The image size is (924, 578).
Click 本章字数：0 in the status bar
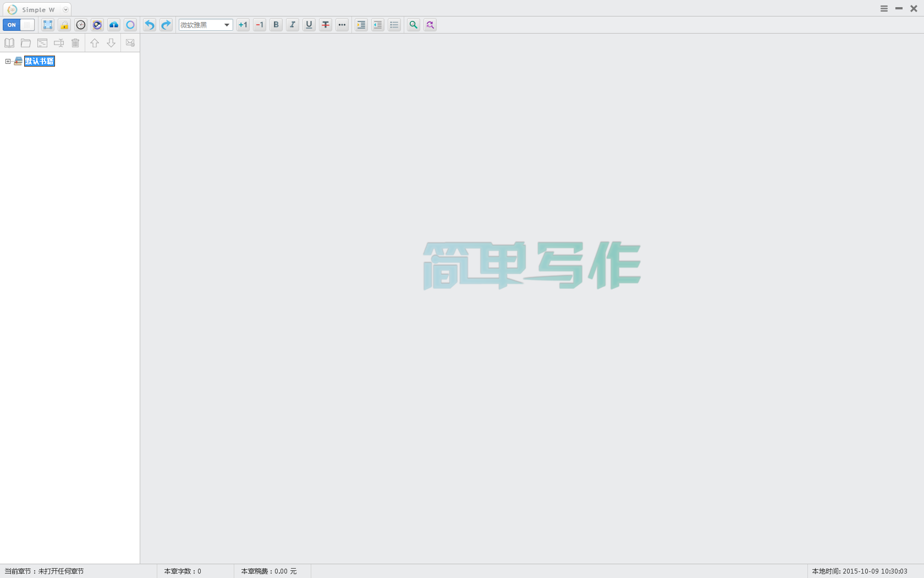(183, 571)
